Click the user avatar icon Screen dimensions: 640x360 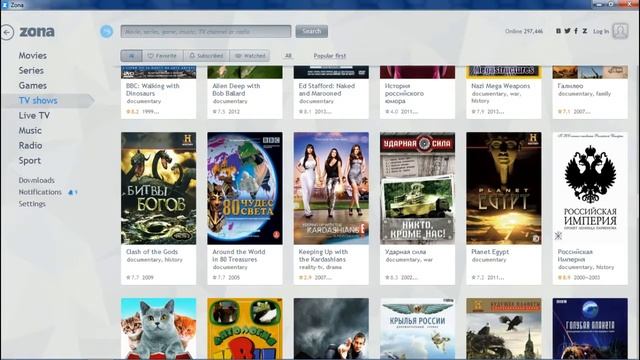pos(620,31)
